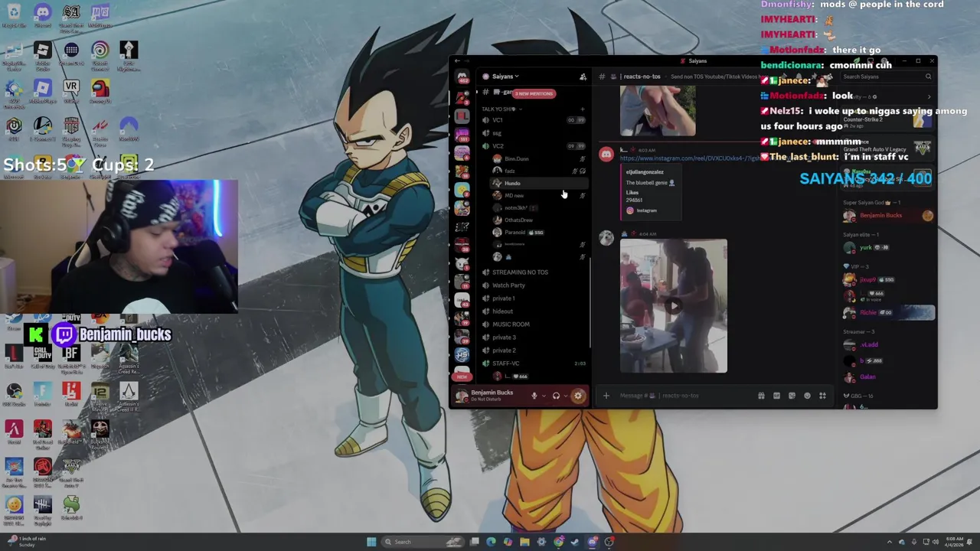The width and height of the screenshot is (980, 551).
Task: Join private 1 voice channel
Action: [504, 298]
